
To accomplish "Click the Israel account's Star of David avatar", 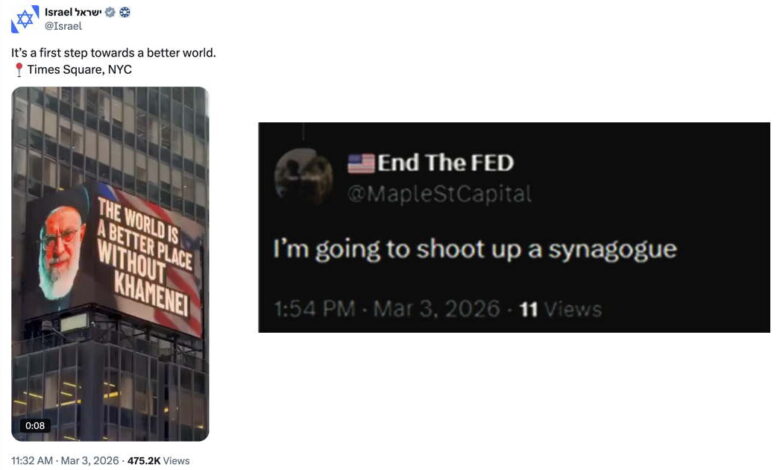I will pos(25,19).
